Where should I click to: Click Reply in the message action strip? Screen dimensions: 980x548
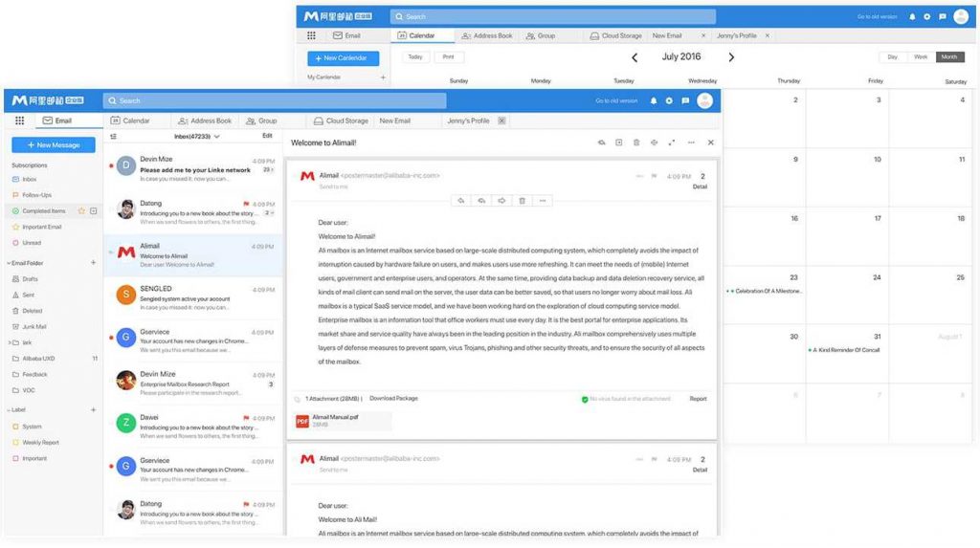pos(461,201)
